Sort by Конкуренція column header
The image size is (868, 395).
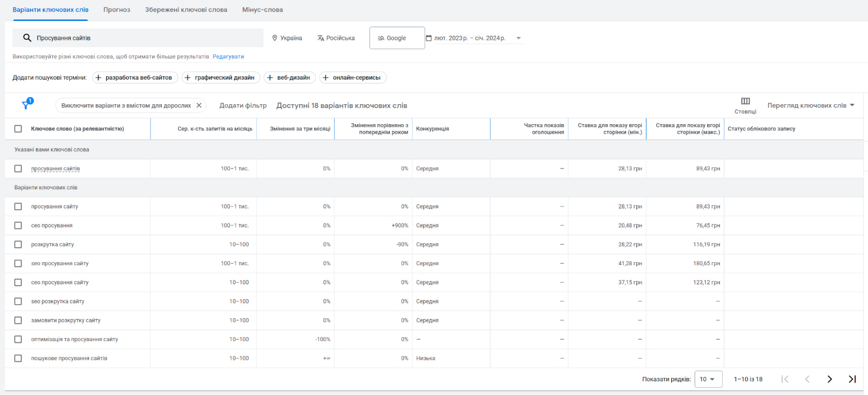432,129
